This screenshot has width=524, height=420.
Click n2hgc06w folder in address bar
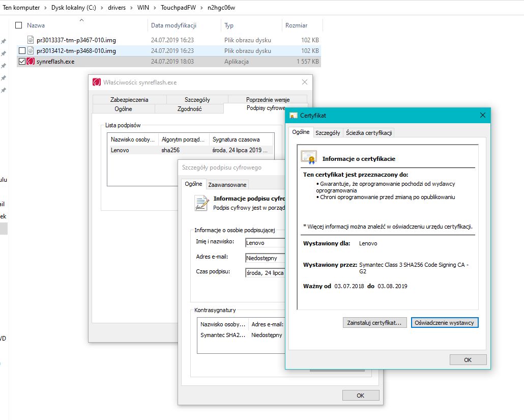221,8
